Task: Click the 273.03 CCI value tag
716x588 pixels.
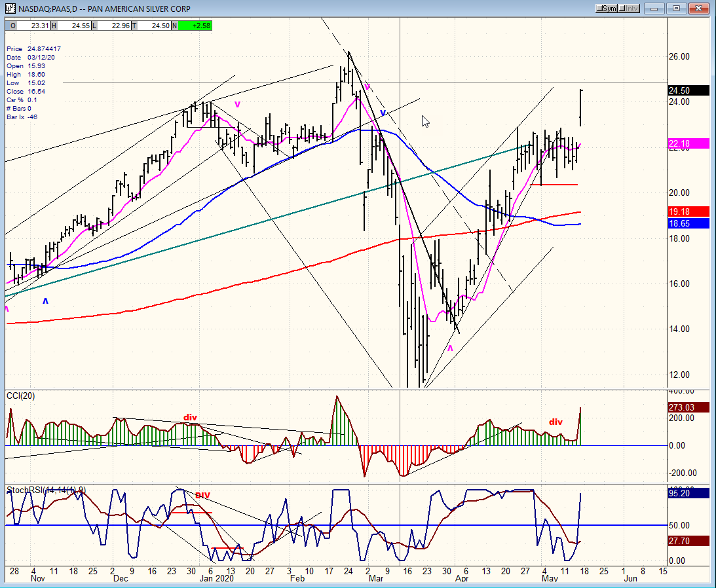Action: point(688,407)
